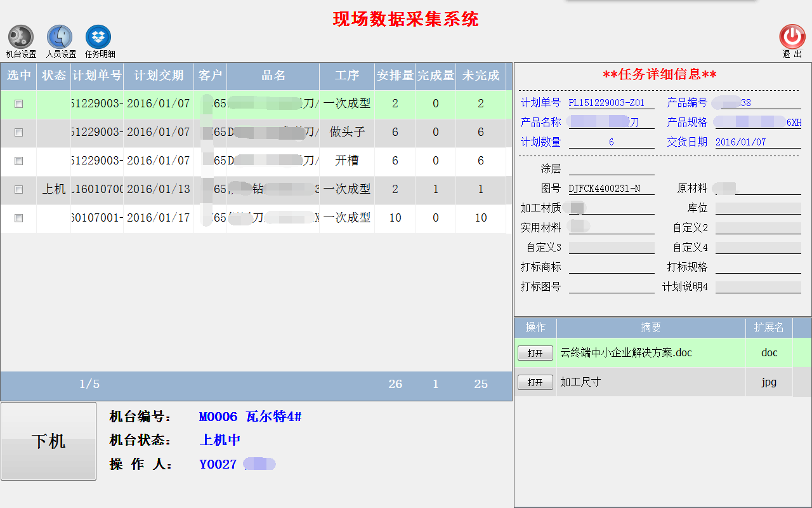Open 人员设置 personnel settings icon

click(x=60, y=37)
